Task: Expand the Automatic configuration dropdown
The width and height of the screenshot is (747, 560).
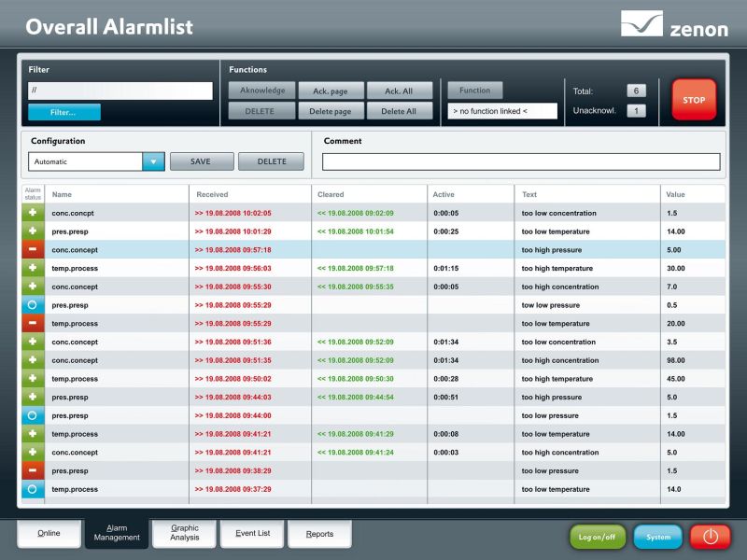Action: tap(153, 161)
